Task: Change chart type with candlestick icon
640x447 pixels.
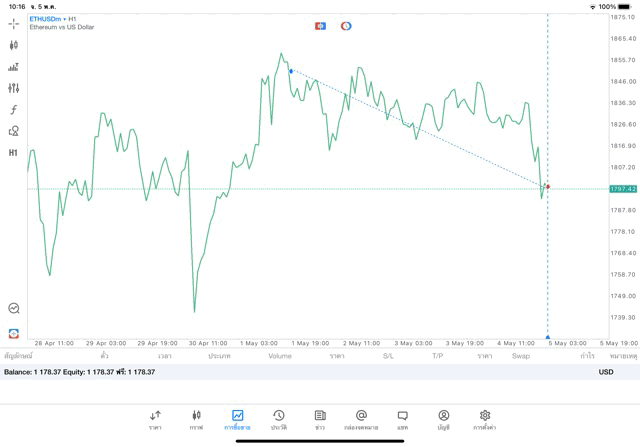Action: point(13,45)
